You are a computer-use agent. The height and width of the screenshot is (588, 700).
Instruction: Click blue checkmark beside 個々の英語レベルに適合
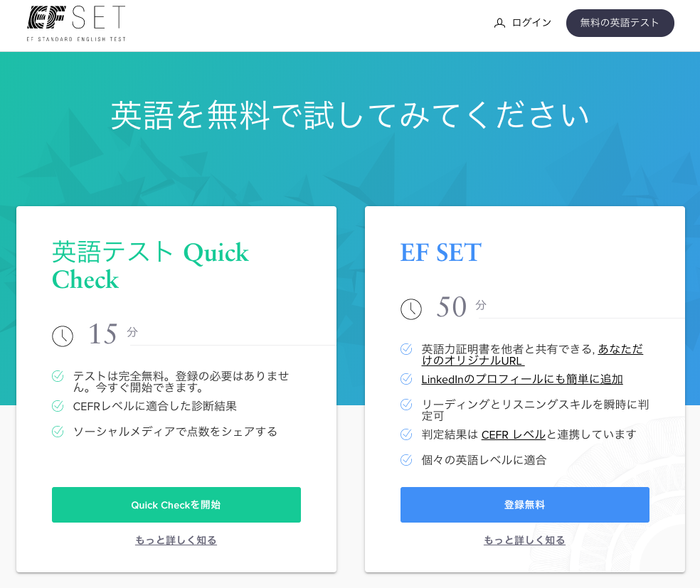(x=405, y=459)
